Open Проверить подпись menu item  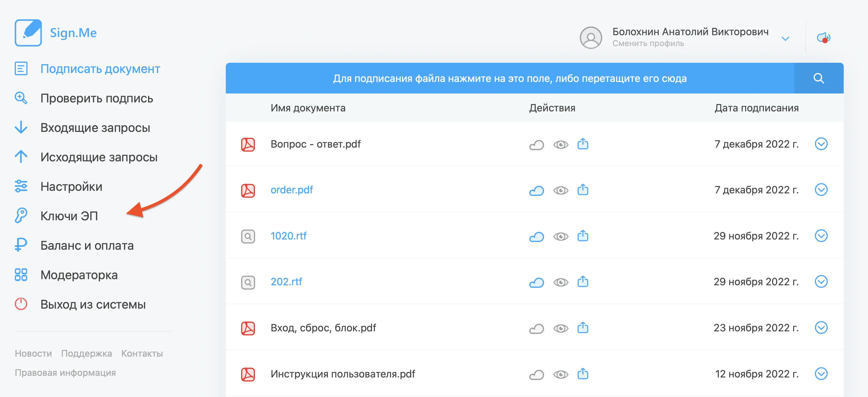coord(97,98)
